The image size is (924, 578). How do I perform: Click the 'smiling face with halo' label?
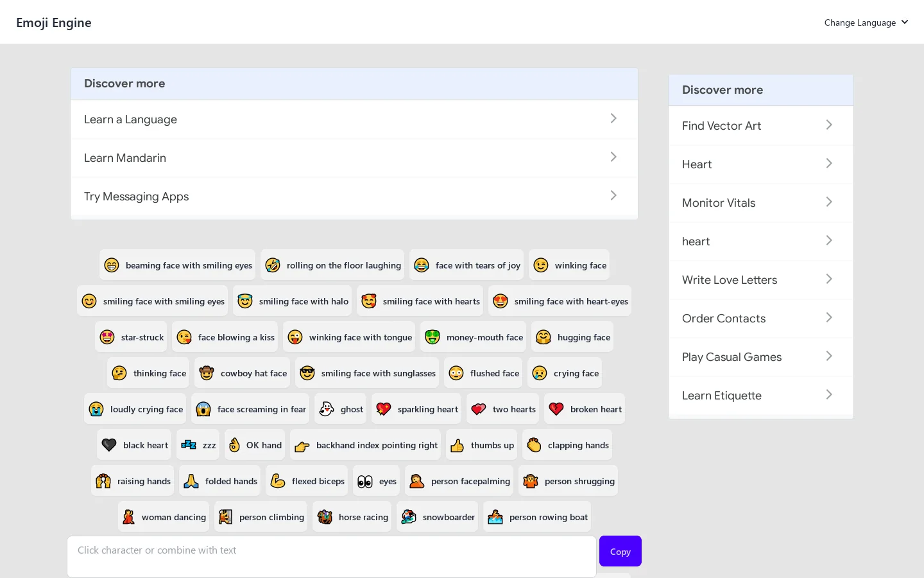[304, 301]
